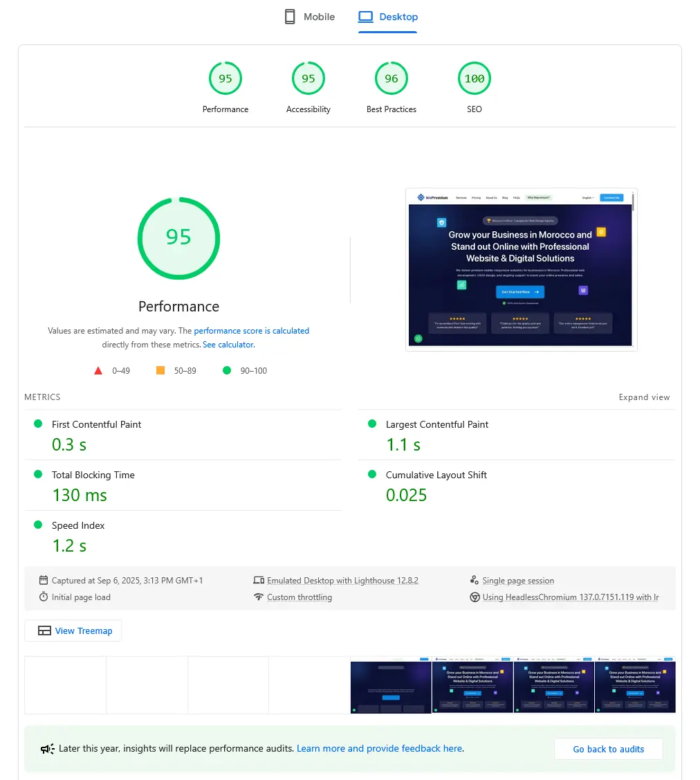
Task: Click the green circle legend marker
Action: click(x=226, y=370)
